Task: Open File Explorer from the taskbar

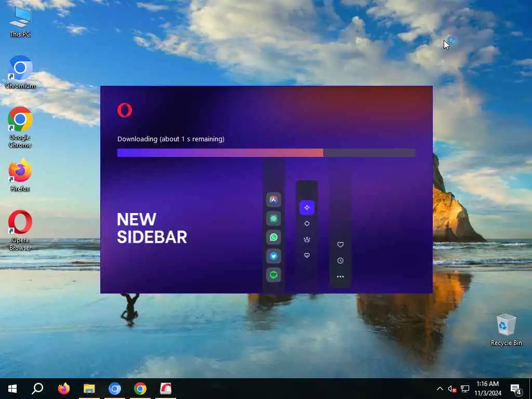Action: click(89, 389)
